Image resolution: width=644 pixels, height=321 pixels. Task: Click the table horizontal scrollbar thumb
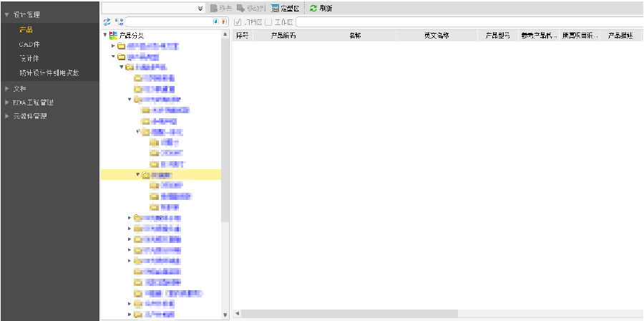349,314
